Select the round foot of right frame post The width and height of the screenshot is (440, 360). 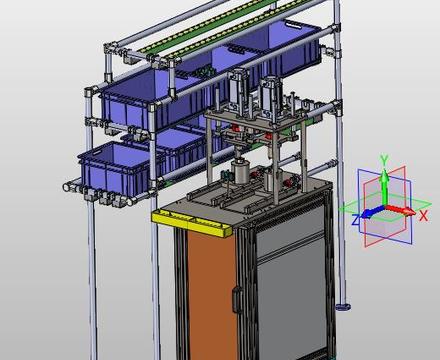[x=343, y=306]
